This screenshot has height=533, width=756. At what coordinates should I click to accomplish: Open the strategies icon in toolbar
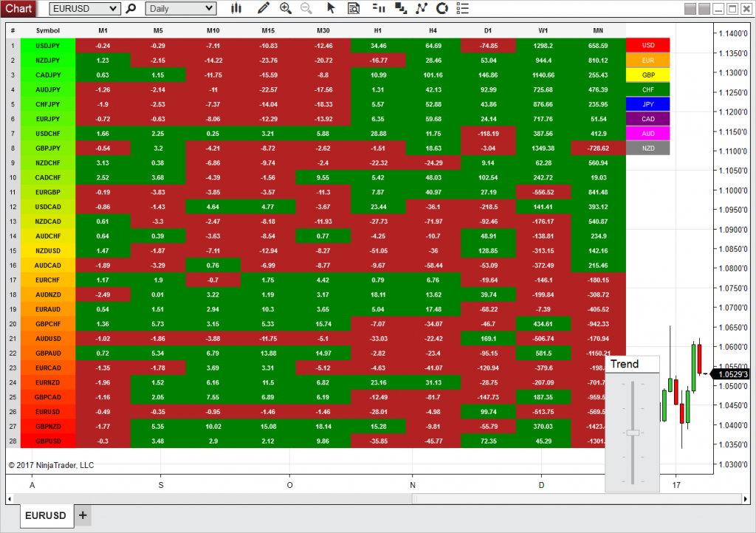401,8
